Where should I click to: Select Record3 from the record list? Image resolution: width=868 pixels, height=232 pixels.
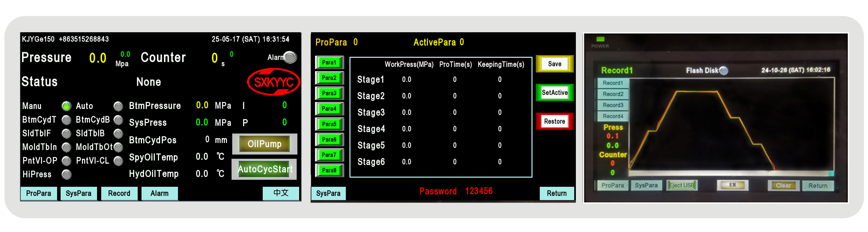pos(613,105)
